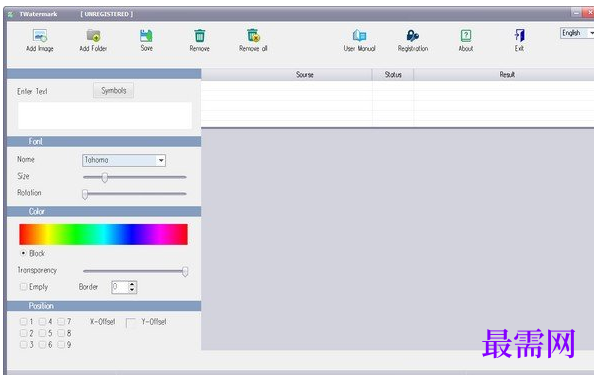Check position checkbox 2
This screenshot has height=375, width=594.
click(x=23, y=333)
